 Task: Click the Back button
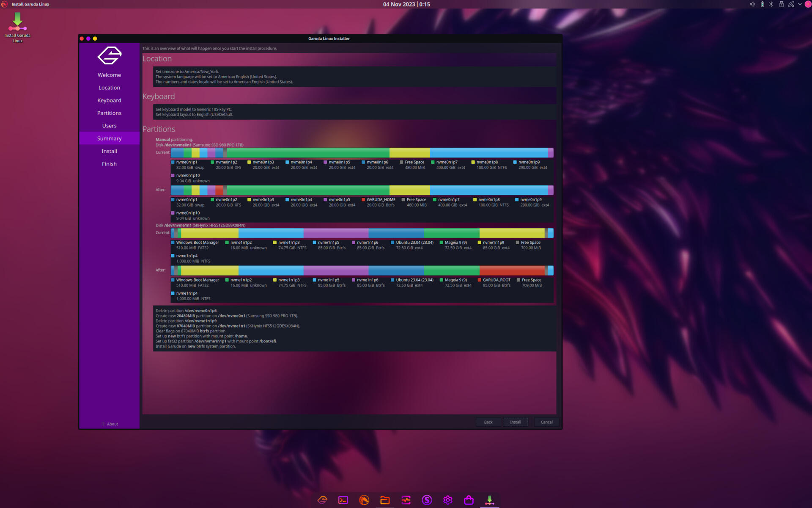tap(488, 422)
